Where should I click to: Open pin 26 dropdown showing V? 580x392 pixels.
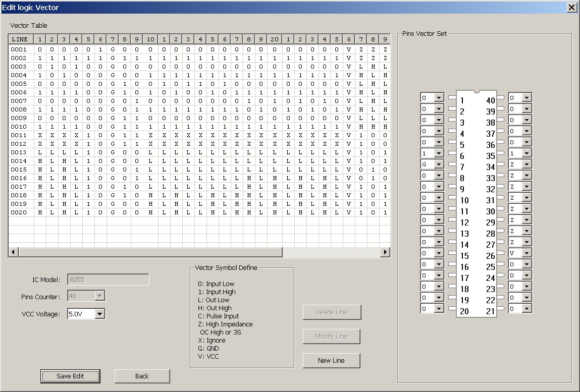point(526,253)
